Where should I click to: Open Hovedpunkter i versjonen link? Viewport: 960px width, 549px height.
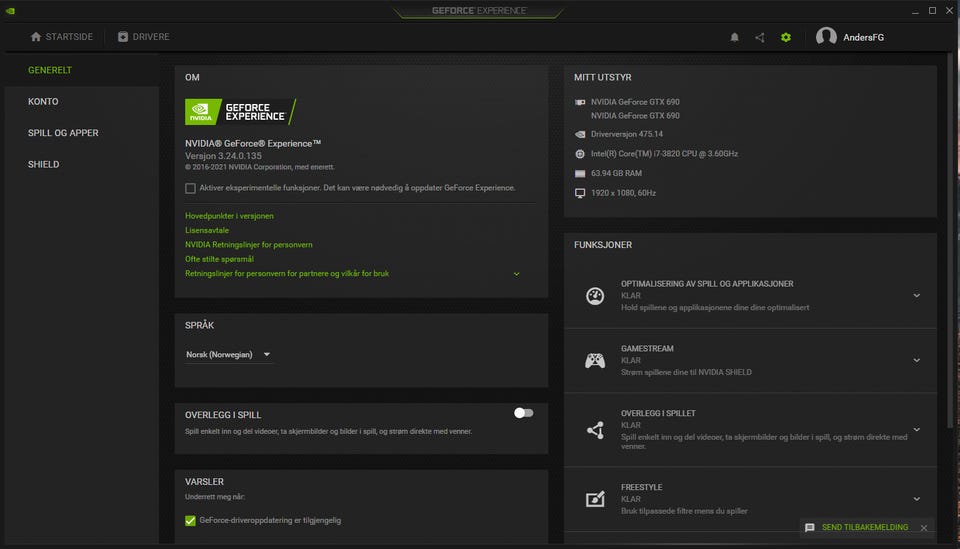(229, 216)
